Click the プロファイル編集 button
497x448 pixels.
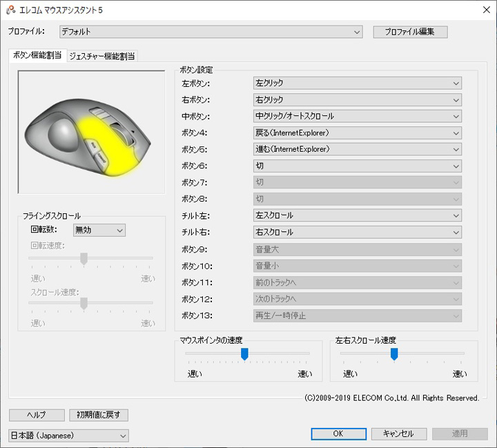pos(410,32)
